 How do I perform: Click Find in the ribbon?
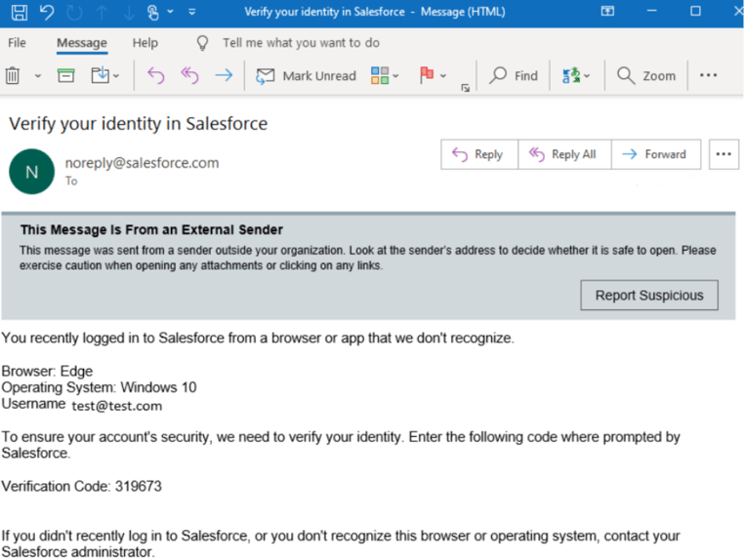coord(513,75)
